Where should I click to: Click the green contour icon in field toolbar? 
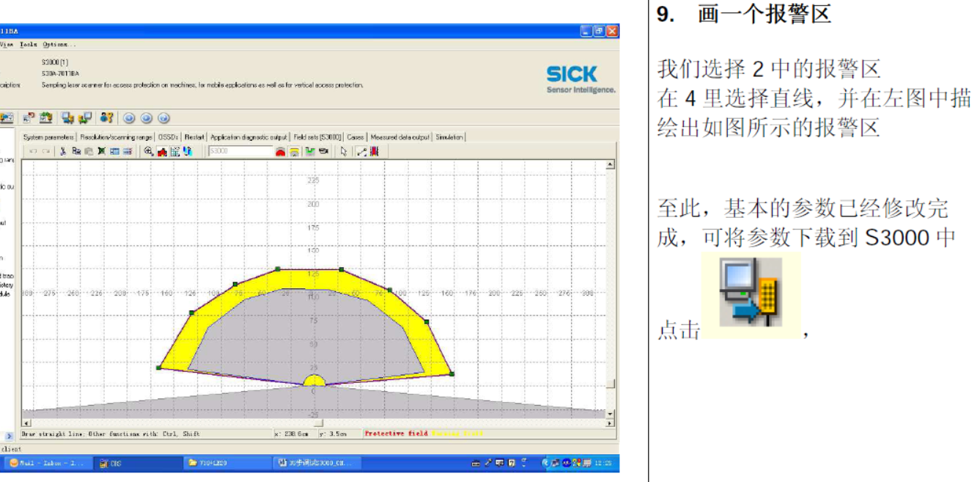tap(310, 151)
